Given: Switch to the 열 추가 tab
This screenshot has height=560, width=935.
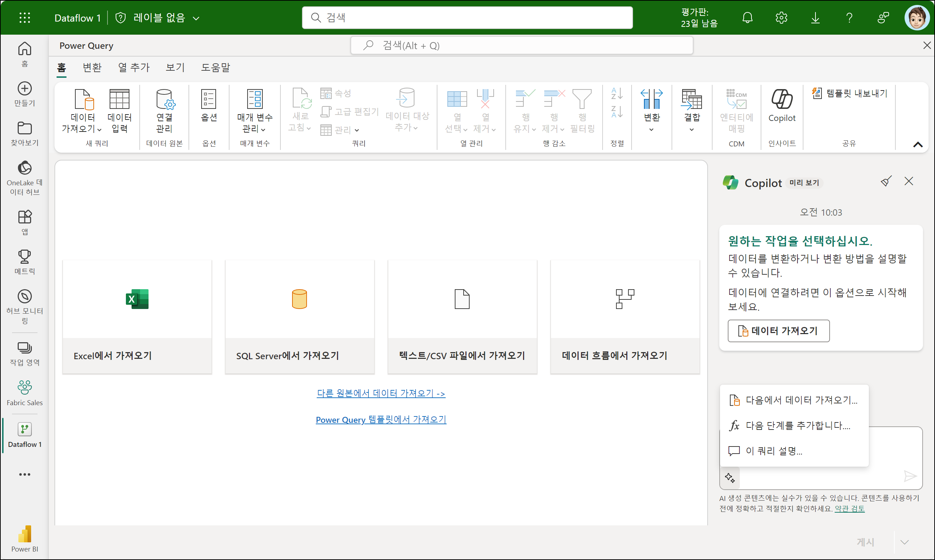Looking at the screenshot, I should (134, 68).
